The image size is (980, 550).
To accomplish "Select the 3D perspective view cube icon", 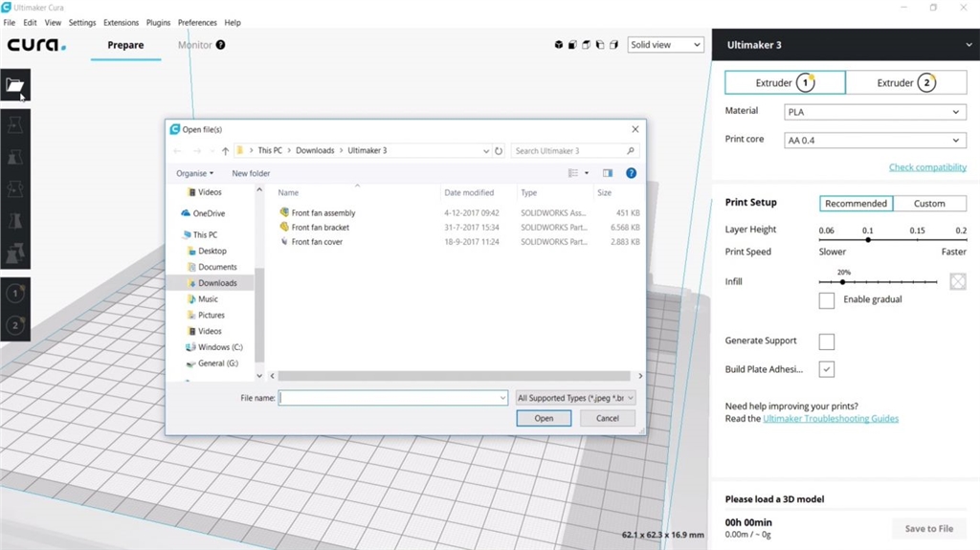I will coord(559,45).
